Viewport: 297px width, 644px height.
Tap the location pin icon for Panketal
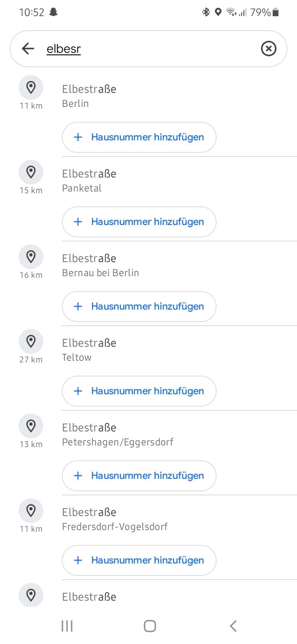(x=31, y=172)
